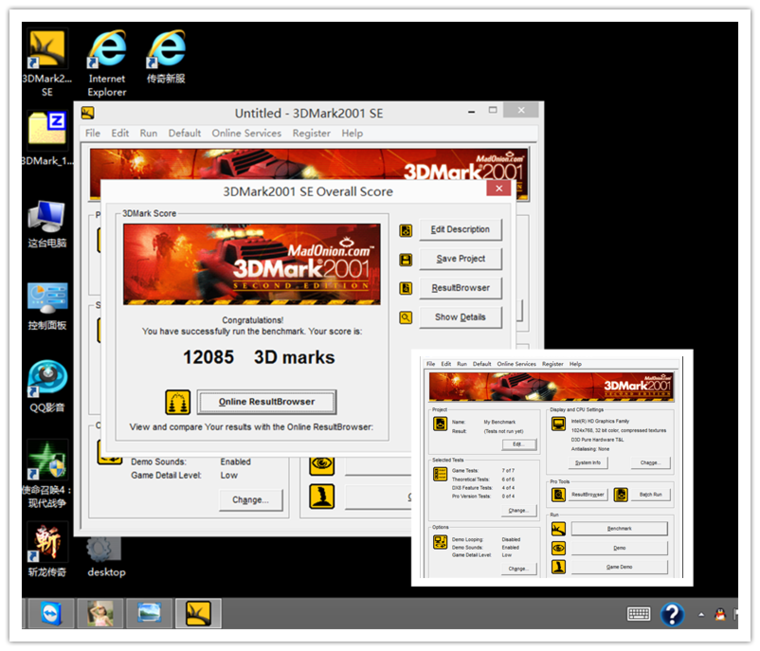Click the Save Project floppy icon

pyautogui.click(x=406, y=260)
